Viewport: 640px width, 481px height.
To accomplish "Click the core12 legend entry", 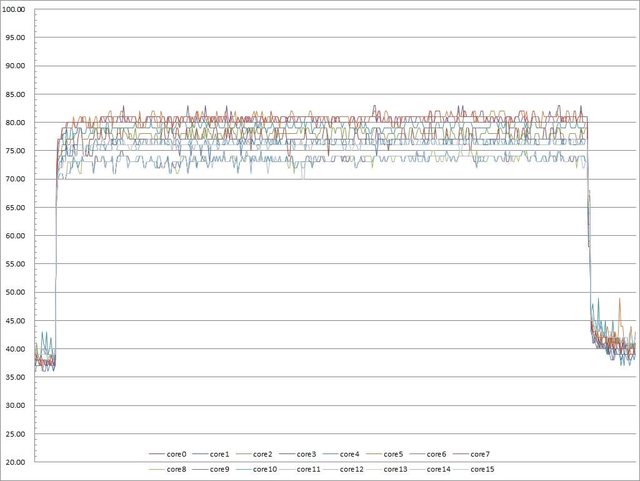I will [352, 468].
